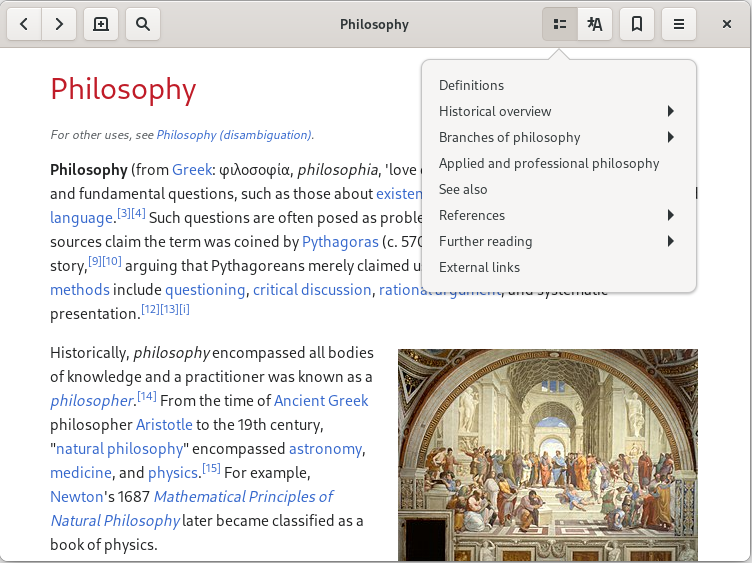Follow the medicine link
The height and width of the screenshot is (563, 752).
[81, 472]
